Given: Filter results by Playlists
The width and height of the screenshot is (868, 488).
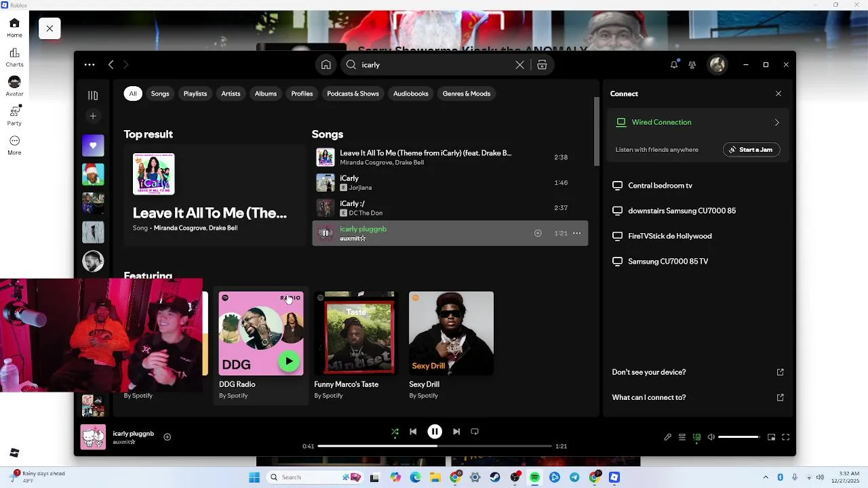Looking at the screenshot, I should coord(195,94).
